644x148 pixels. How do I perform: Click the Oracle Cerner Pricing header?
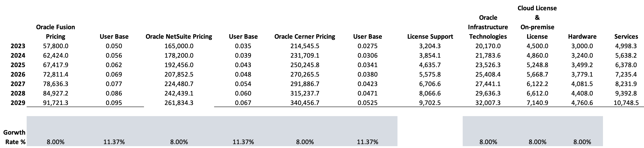pos(305,37)
